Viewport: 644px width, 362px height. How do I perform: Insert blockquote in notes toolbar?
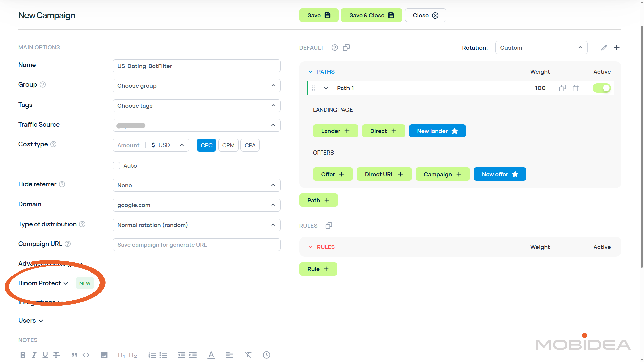point(74,355)
